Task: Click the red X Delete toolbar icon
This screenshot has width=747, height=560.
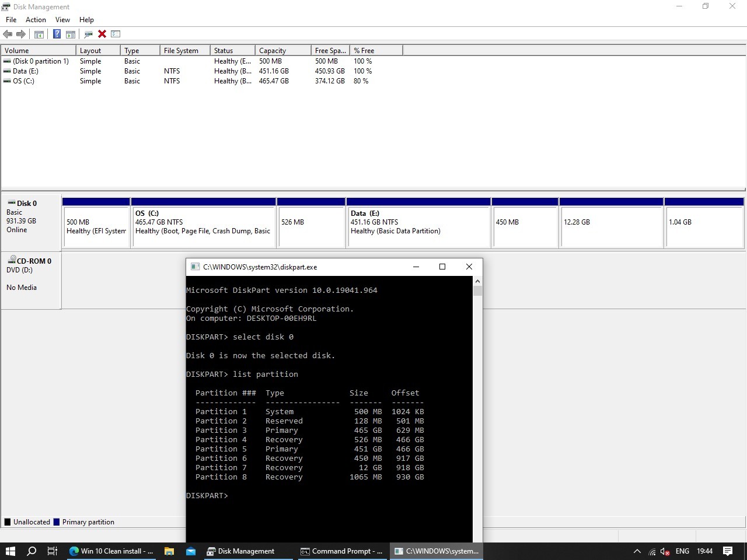Action: click(x=102, y=34)
